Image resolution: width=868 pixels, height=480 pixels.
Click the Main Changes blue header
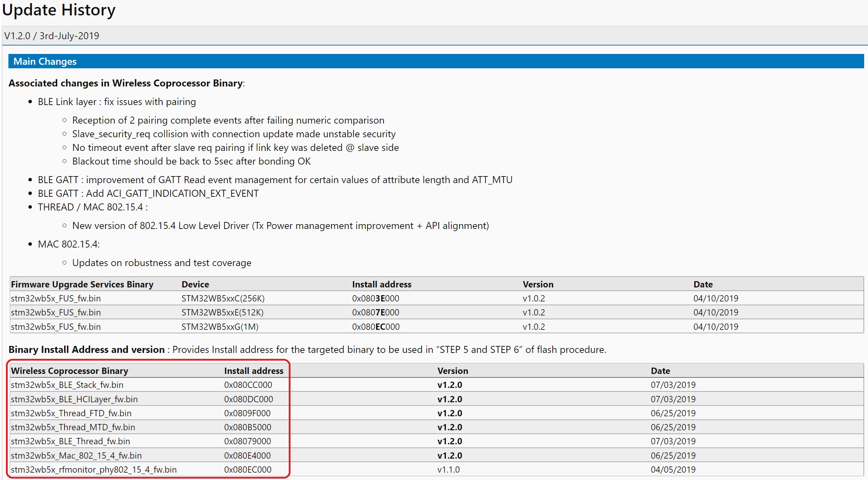[45, 61]
